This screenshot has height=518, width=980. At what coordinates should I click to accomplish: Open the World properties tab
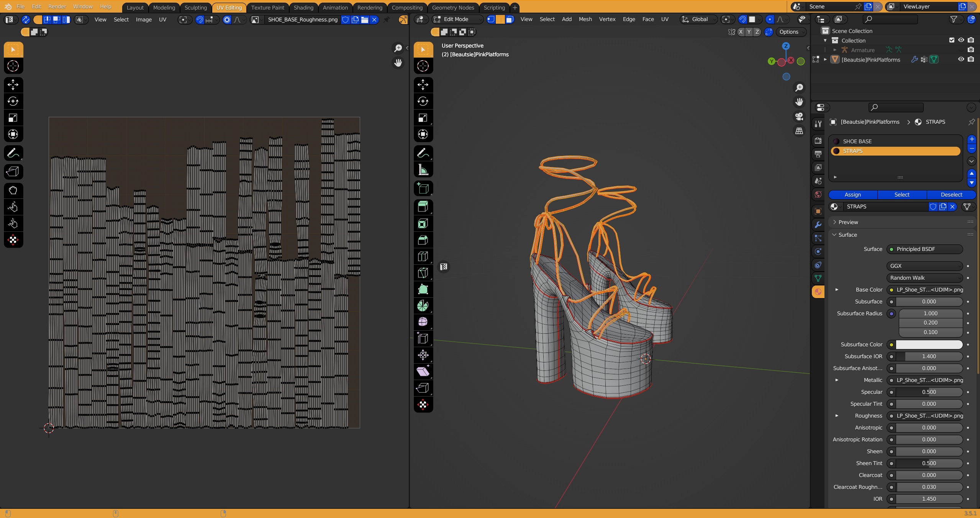click(x=818, y=194)
